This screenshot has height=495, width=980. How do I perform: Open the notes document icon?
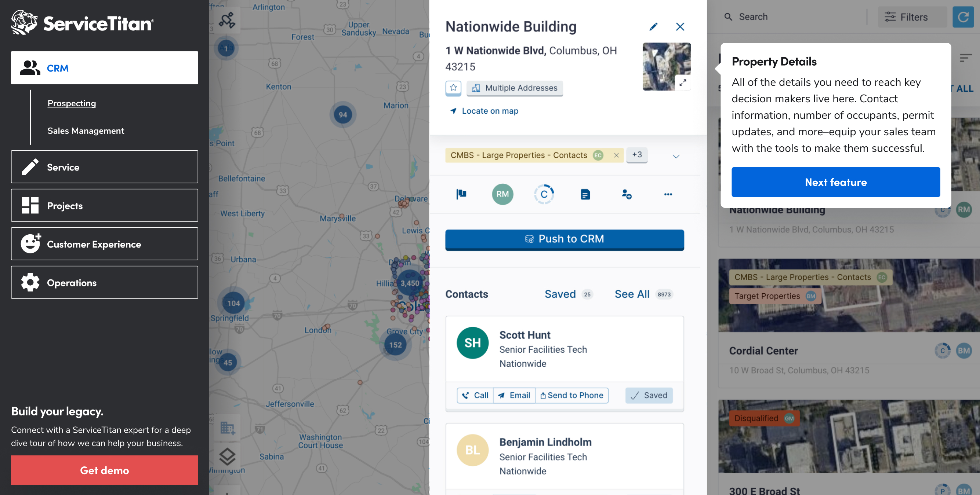pyautogui.click(x=585, y=194)
